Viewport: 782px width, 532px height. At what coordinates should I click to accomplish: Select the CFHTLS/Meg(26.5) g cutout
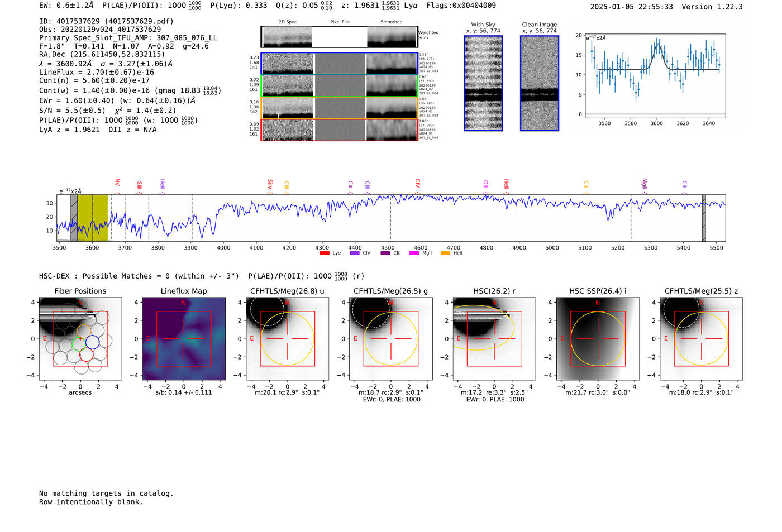[391, 339]
